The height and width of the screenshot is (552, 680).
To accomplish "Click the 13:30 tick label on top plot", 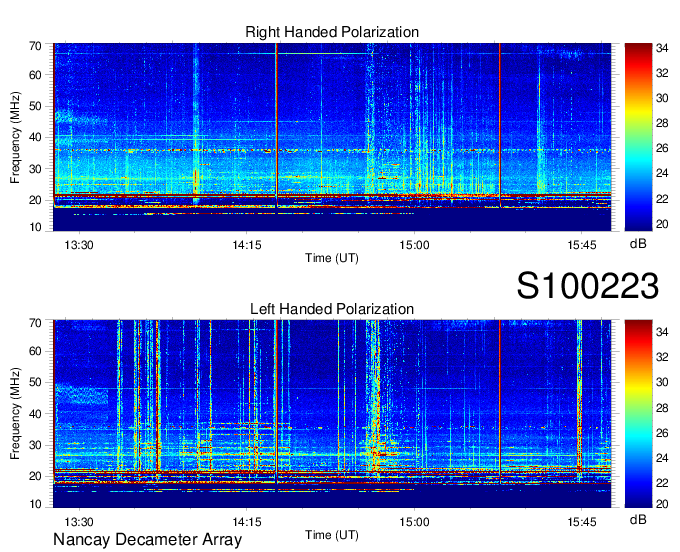I will pyautogui.click(x=79, y=245).
